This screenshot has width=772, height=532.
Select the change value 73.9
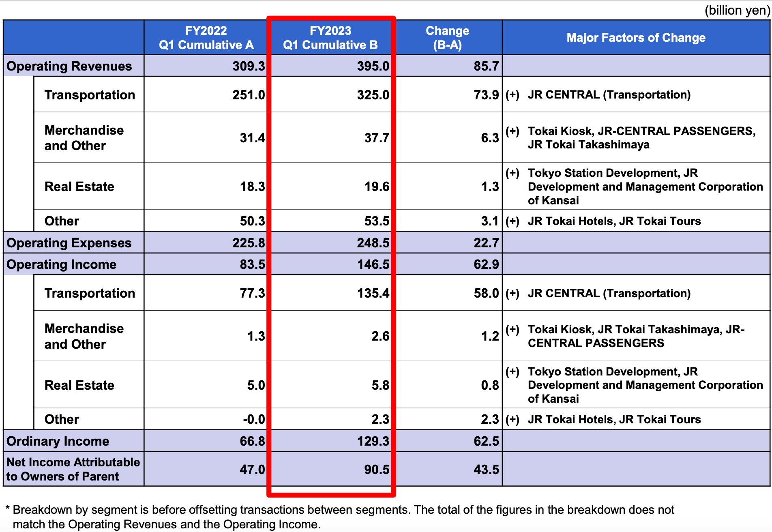pos(486,95)
